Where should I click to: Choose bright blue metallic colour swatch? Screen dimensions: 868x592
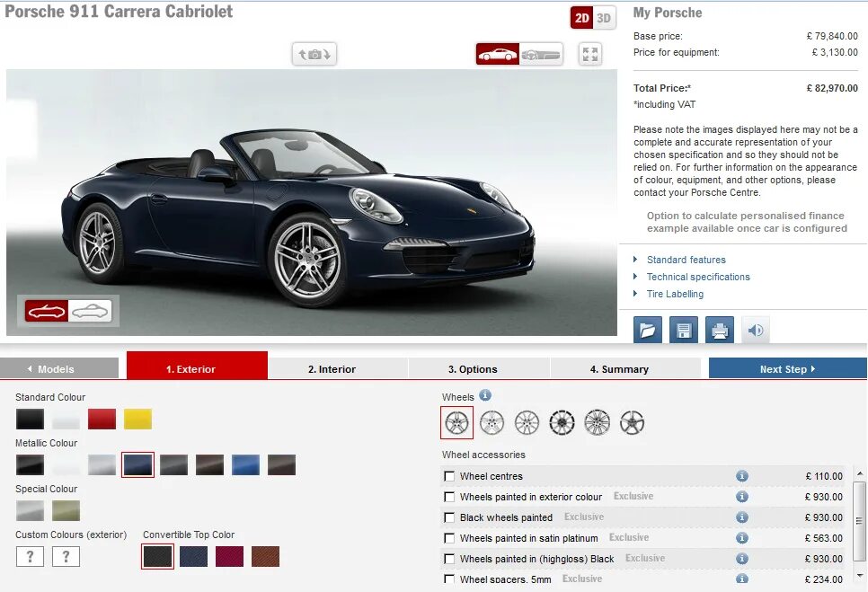(x=246, y=464)
